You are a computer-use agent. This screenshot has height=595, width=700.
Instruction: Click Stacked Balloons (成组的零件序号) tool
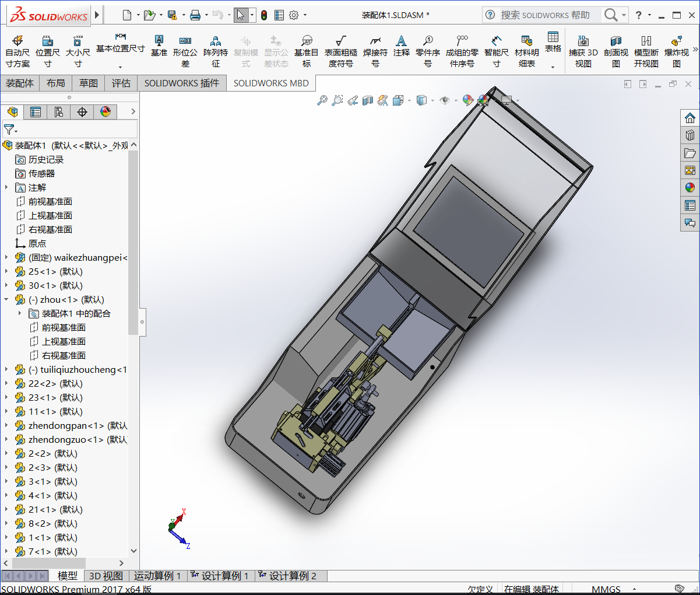pyautogui.click(x=462, y=51)
